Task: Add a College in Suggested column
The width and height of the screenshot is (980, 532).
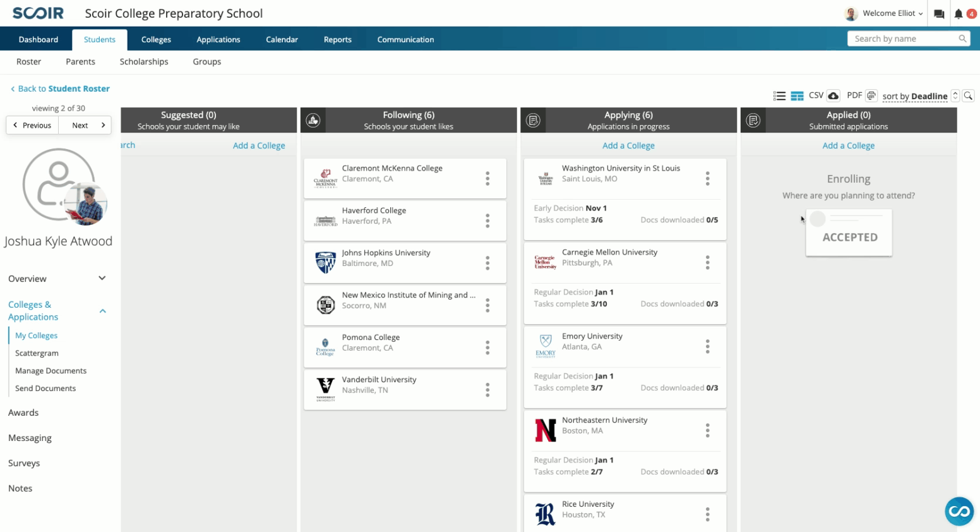Action: click(x=259, y=145)
